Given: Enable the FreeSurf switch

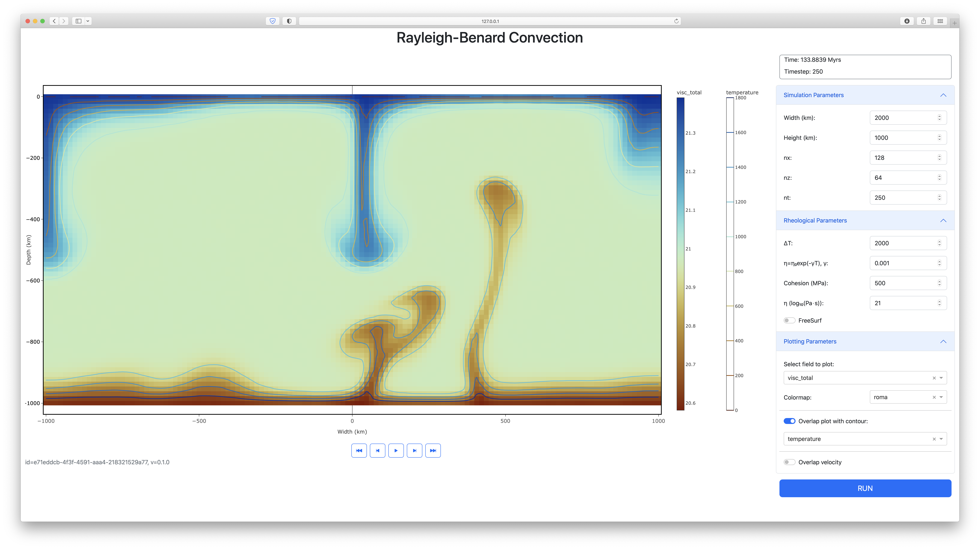Looking at the screenshot, I should pyautogui.click(x=789, y=321).
